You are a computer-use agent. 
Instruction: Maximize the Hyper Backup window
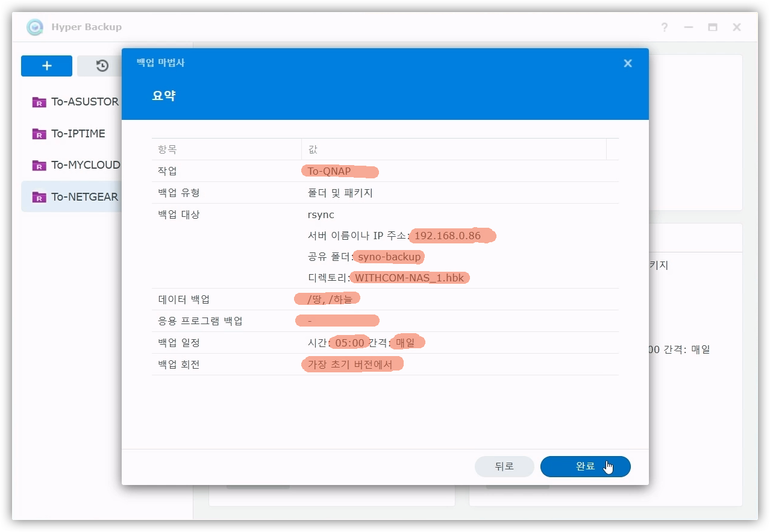point(713,27)
